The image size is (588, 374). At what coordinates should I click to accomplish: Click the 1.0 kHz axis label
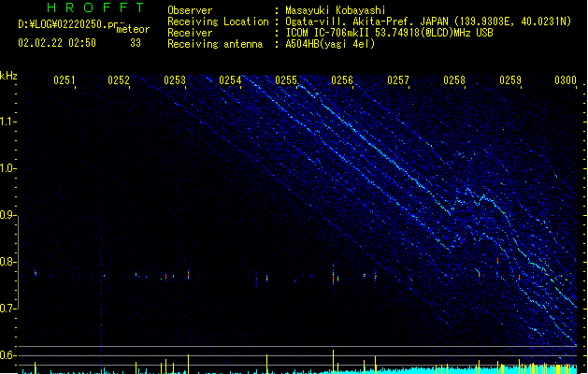7,168
